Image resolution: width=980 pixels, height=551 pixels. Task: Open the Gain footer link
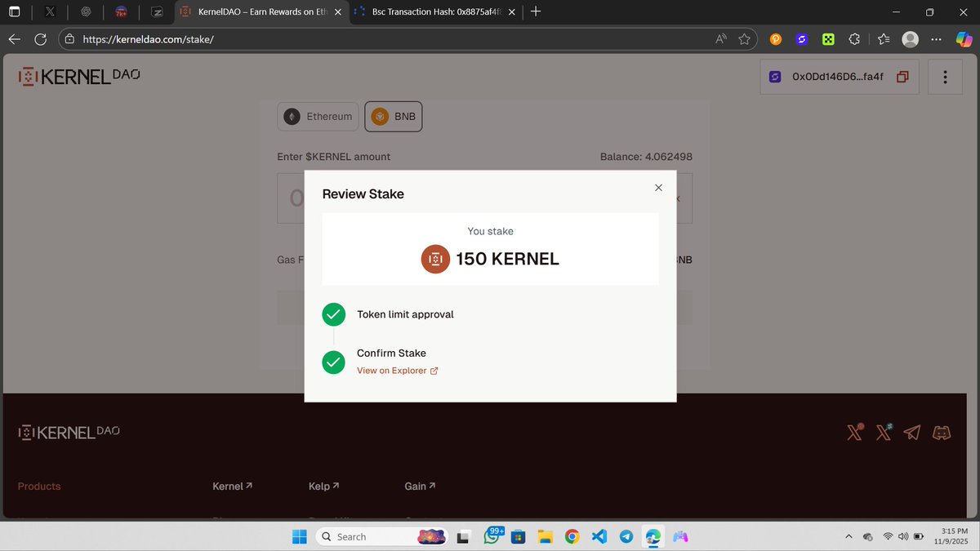(420, 486)
